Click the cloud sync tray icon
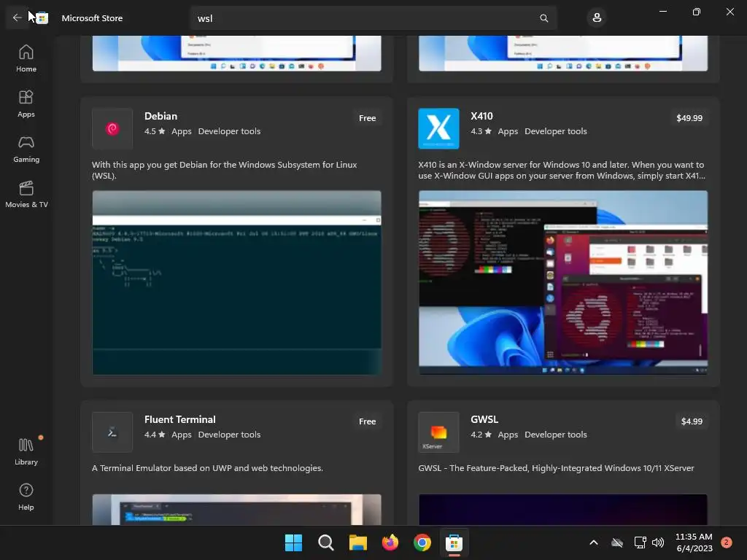 pos(617,542)
